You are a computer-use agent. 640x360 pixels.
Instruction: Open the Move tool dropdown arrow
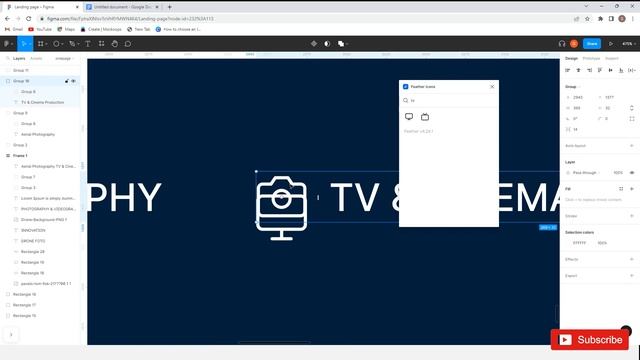pos(29,44)
